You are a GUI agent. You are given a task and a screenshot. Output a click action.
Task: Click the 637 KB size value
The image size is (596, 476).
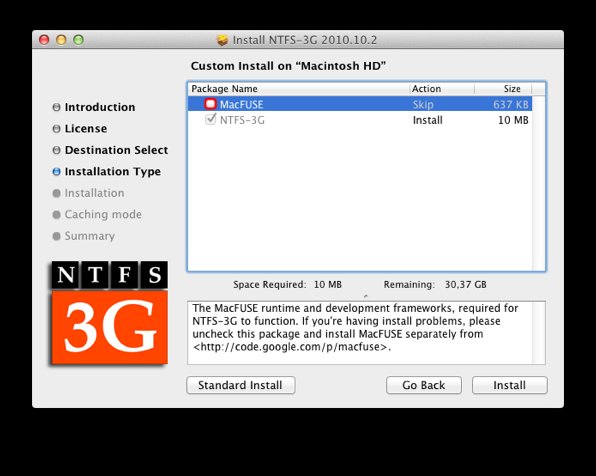click(x=510, y=105)
